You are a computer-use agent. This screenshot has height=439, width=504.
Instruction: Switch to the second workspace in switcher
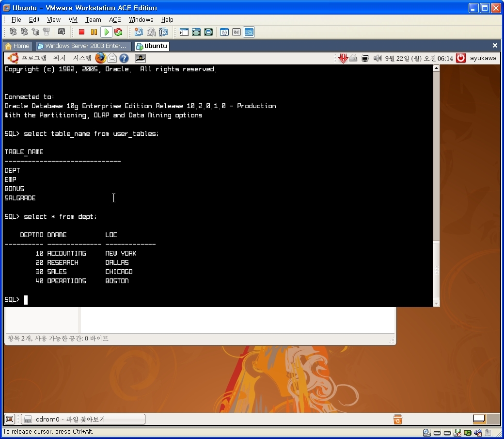click(492, 419)
